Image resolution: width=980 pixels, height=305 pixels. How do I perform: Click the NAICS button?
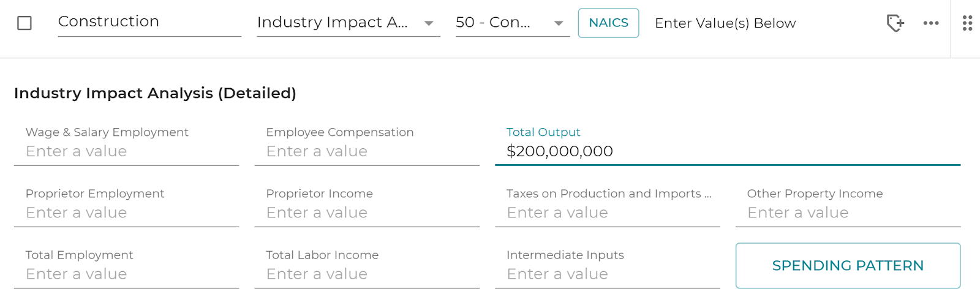608,23
